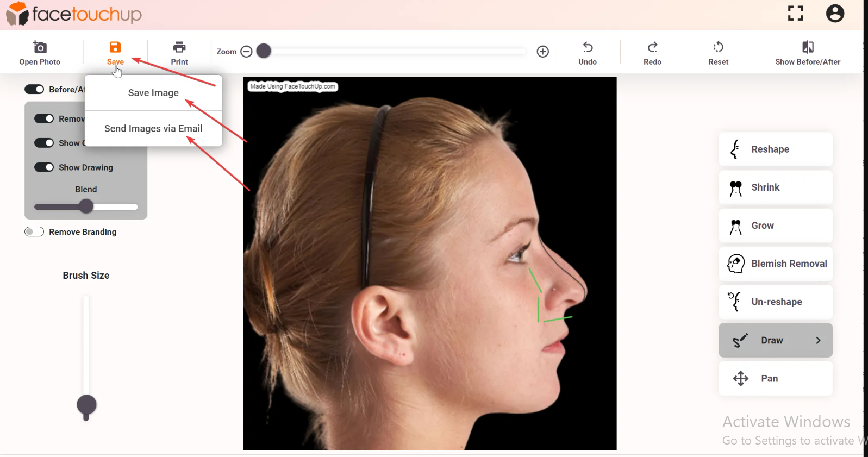Activate the Blemish Removal tool

776,264
